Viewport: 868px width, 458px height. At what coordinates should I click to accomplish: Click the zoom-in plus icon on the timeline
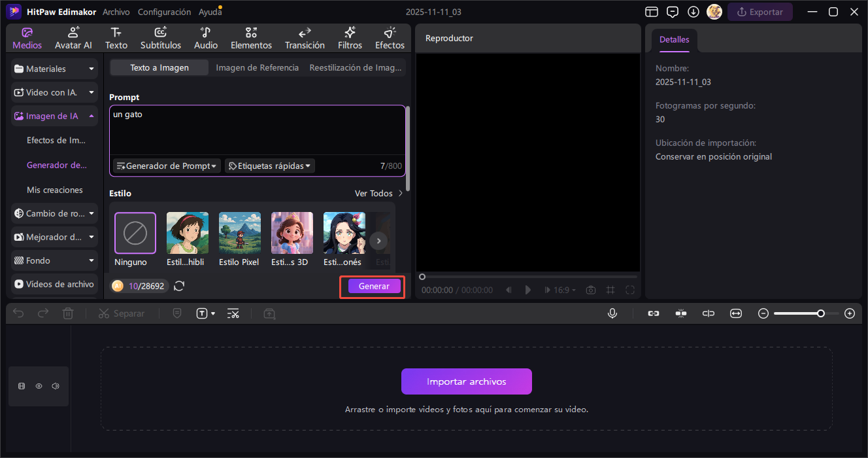pos(850,313)
